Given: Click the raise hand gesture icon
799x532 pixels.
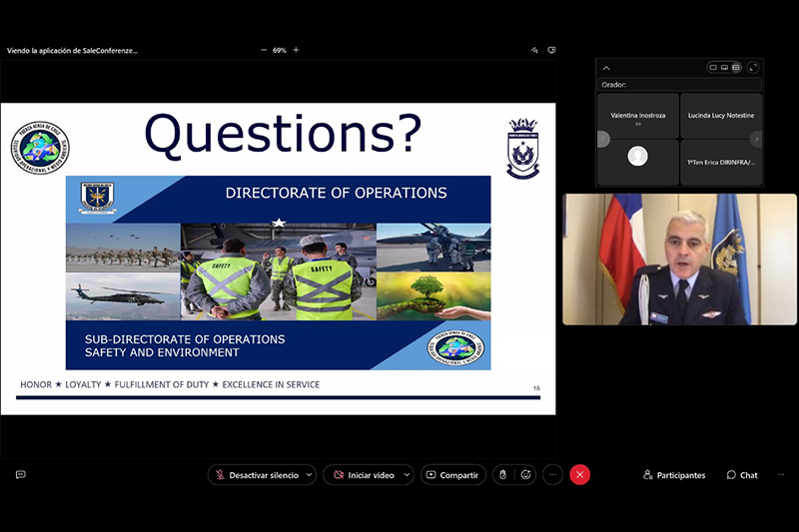Looking at the screenshot, I should 503,474.
